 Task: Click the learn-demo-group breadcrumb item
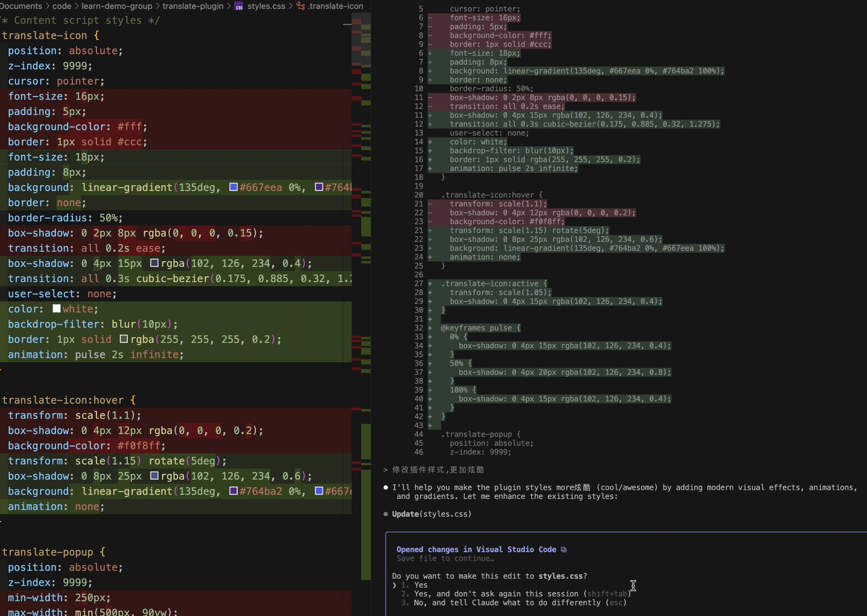coord(117,6)
